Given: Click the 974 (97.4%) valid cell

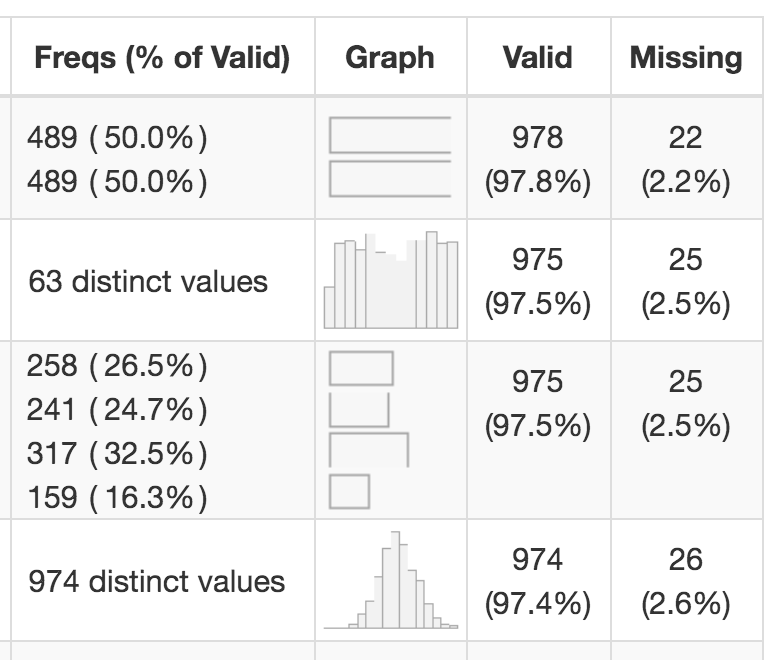Looking at the screenshot, I should pyautogui.click(x=538, y=581).
